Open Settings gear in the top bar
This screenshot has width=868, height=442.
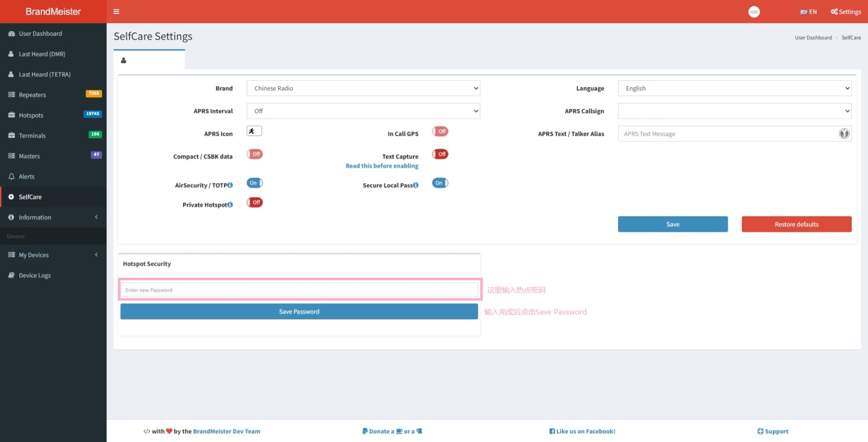(x=846, y=12)
